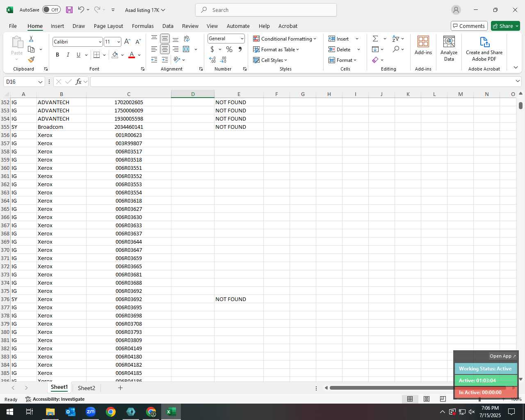Click in the Search box
Viewport: 525px width, 420px height.
266,10
